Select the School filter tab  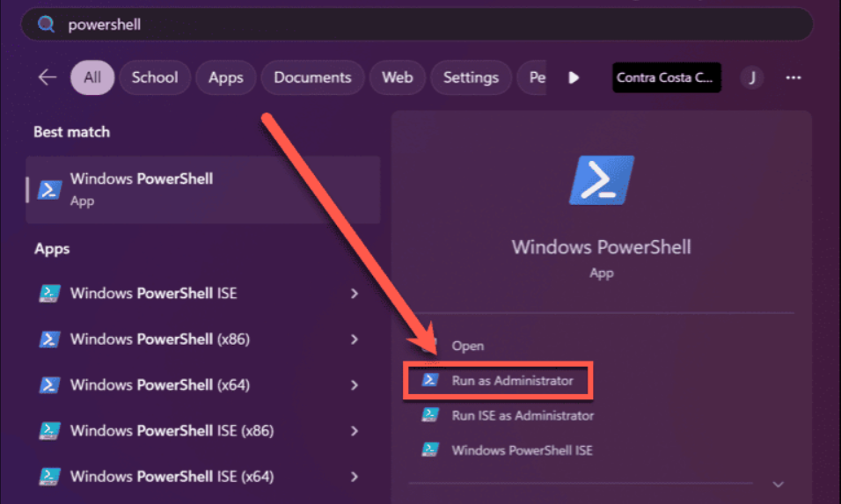[155, 77]
